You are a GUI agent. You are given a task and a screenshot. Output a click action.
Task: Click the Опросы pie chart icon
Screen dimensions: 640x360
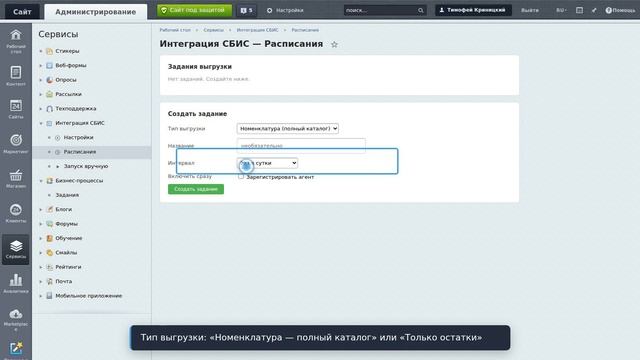[x=49, y=80]
